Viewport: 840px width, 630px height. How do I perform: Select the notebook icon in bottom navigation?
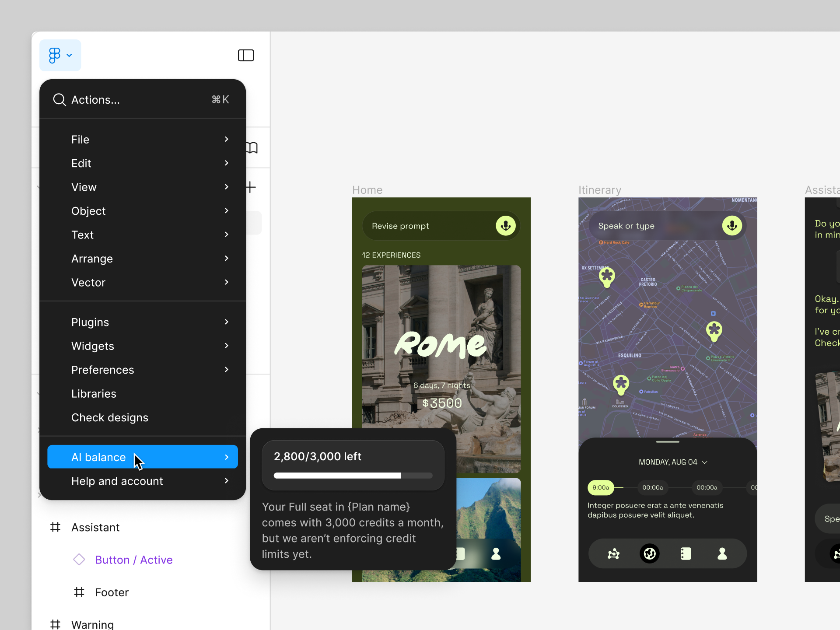tap(686, 553)
